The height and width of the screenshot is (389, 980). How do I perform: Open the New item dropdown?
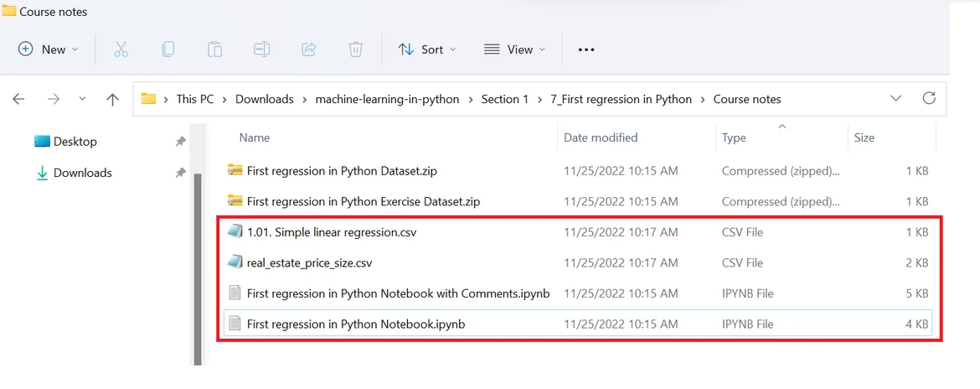pyautogui.click(x=48, y=49)
